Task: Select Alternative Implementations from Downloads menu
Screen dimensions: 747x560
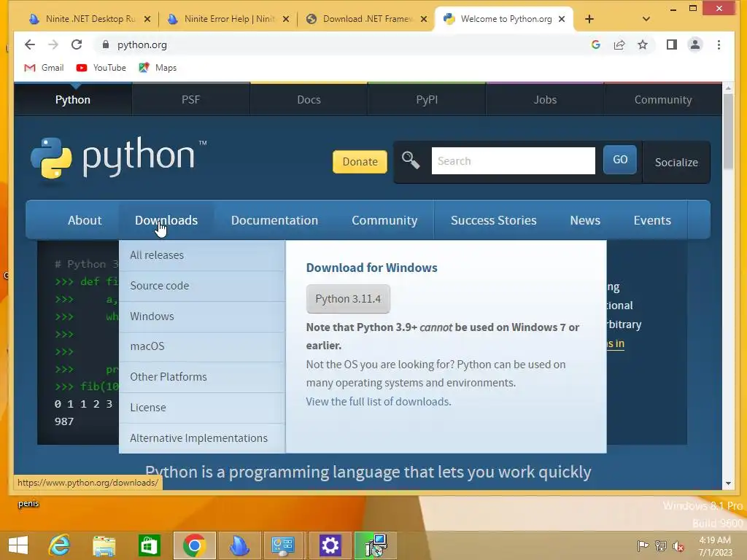Action: pyautogui.click(x=202, y=438)
